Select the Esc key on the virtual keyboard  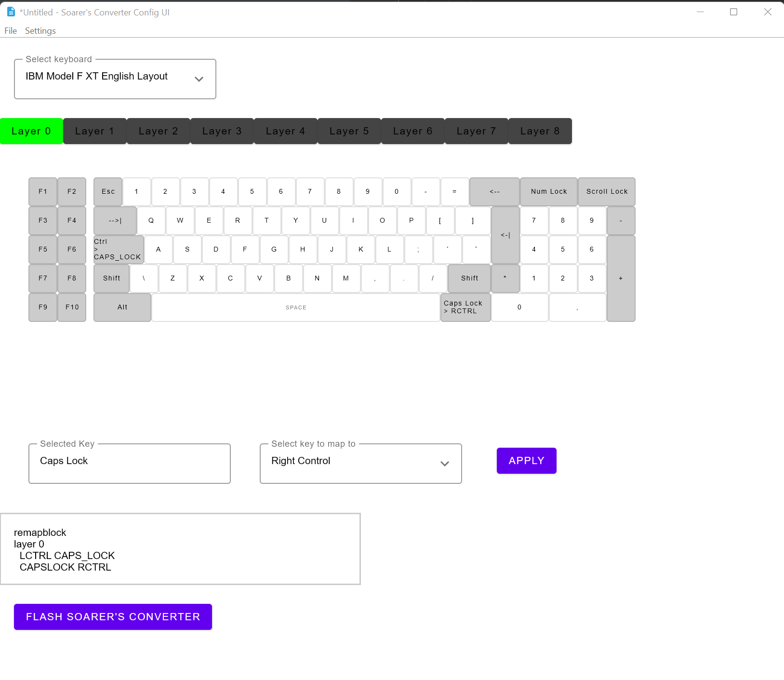point(107,191)
